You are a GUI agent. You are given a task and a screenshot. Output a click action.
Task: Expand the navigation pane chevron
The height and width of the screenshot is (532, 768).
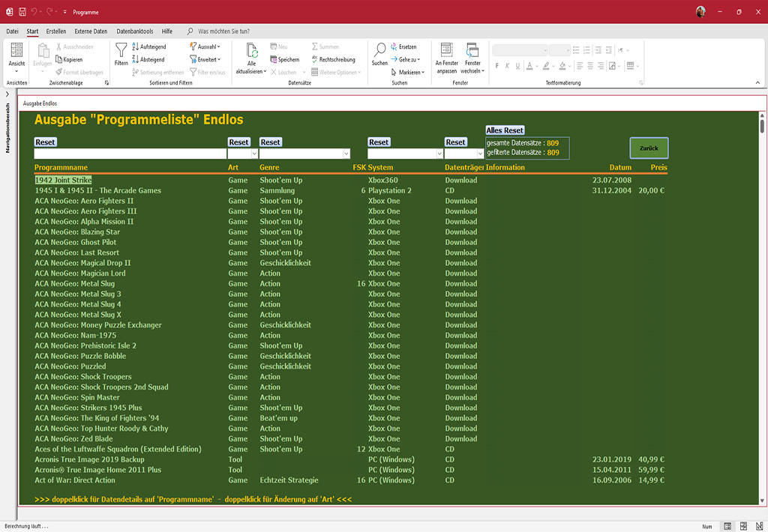7,94
